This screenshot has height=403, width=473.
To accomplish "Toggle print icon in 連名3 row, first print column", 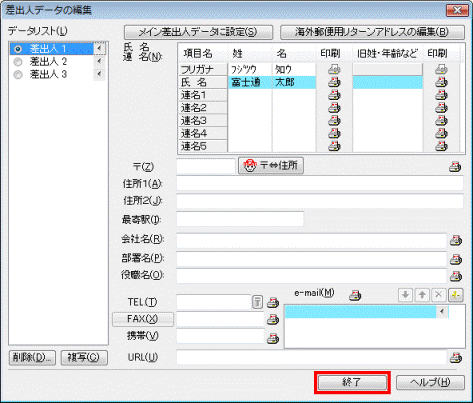I will click(334, 120).
